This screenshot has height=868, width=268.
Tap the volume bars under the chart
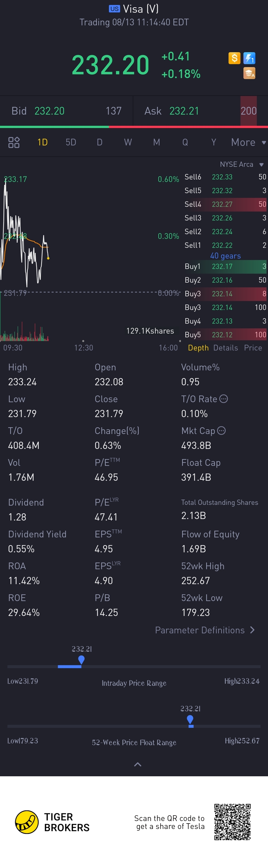pos(25,332)
